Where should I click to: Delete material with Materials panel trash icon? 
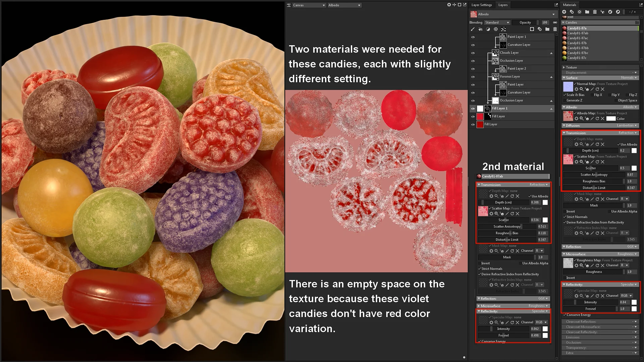595,12
